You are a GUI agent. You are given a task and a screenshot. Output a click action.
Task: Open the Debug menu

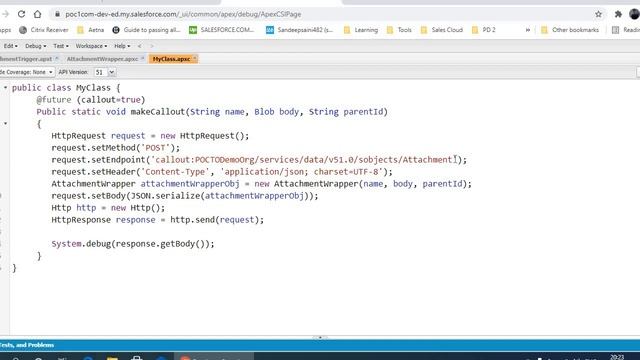pyautogui.click(x=36, y=46)
